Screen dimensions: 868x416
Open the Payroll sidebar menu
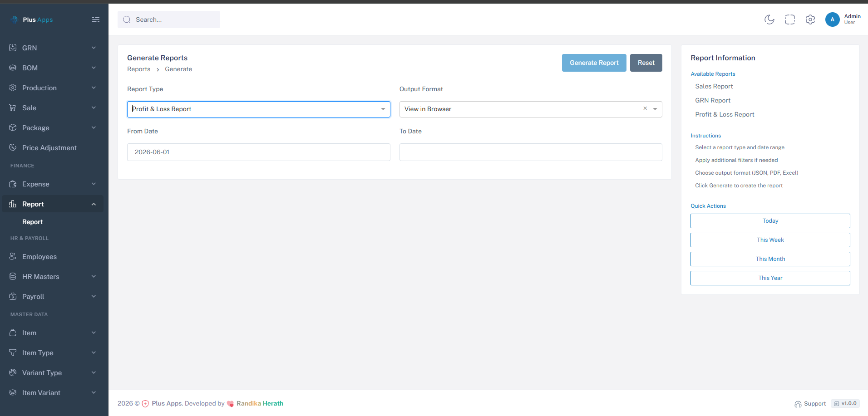tap(53, 296)
